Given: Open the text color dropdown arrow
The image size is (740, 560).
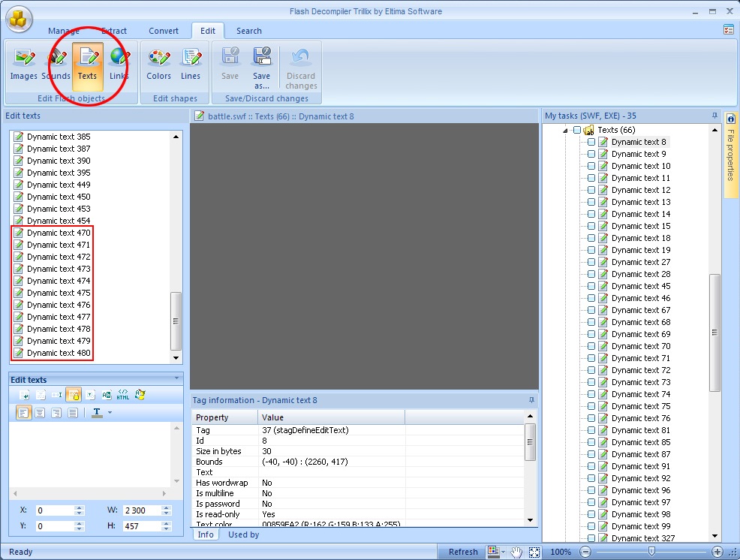Looking at the screenshot, I should (x=110, y=413).
